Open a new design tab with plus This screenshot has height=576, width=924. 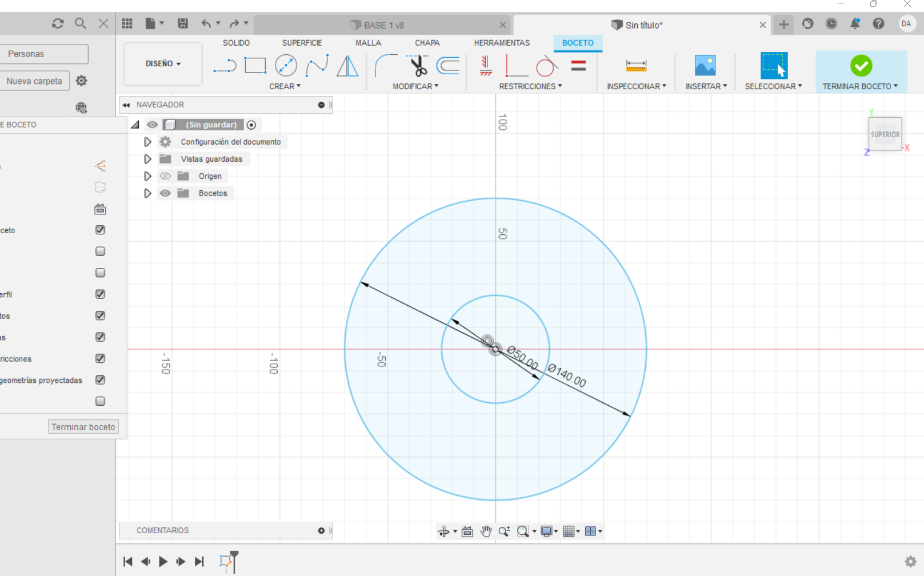pos(783,25)
